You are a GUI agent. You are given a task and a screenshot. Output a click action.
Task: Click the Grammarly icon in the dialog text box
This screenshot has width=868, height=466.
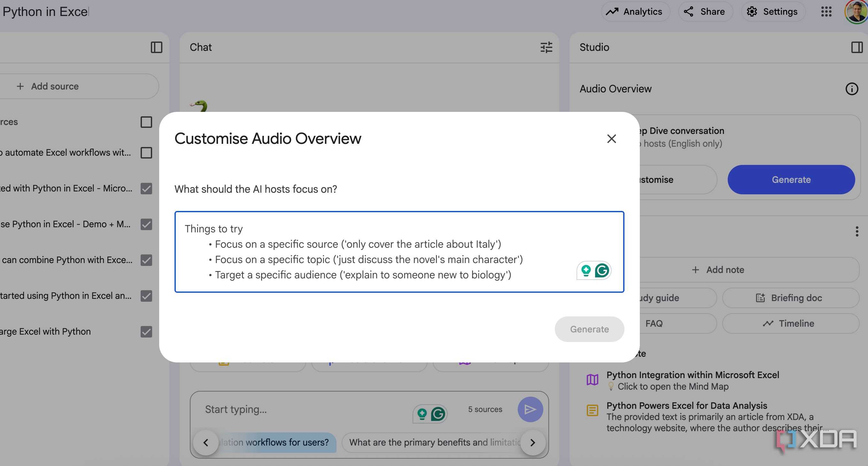tap(602, 270)
